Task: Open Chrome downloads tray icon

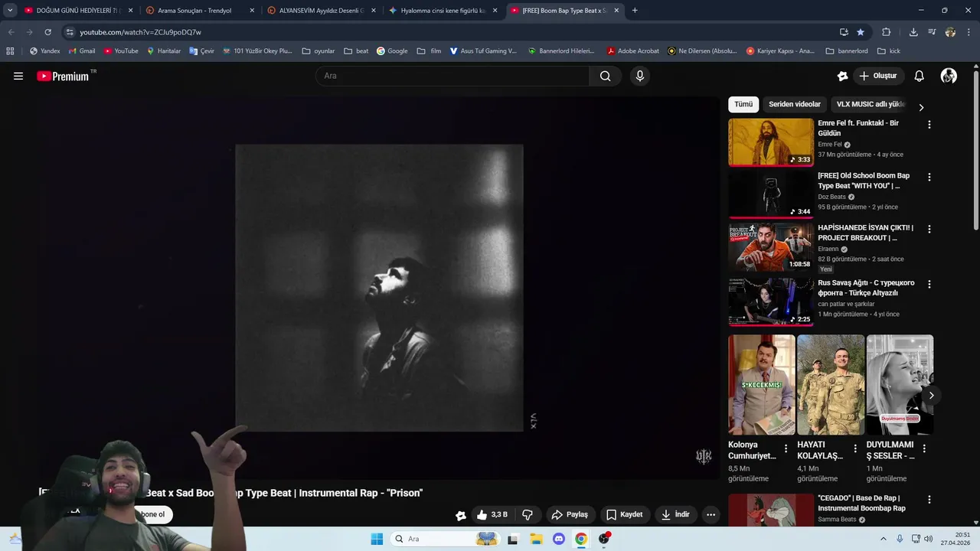Action: click(913, 32)
